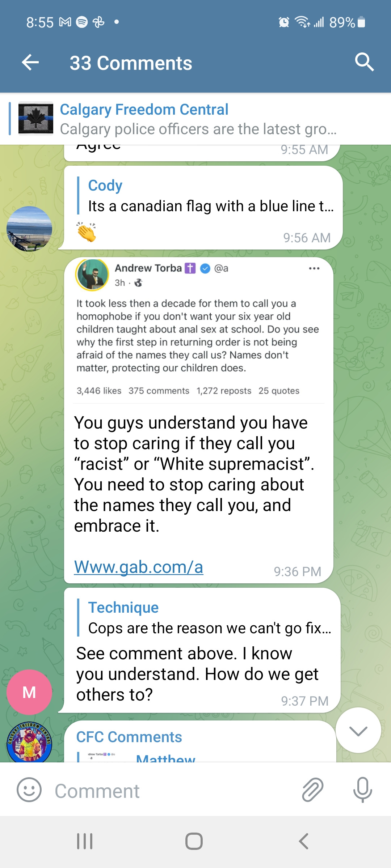Open the pink M profile avatar

[x=29, y=692]
